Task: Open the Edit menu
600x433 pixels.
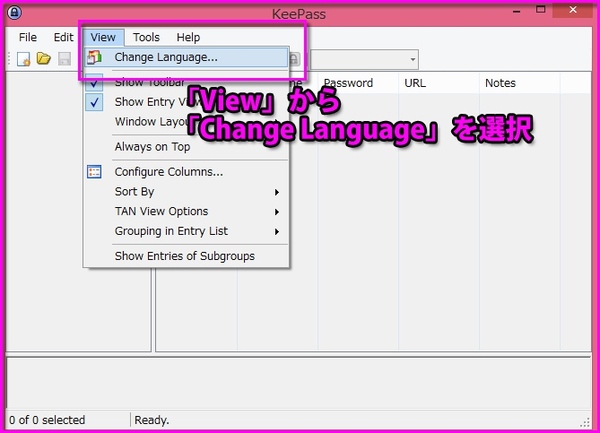Action: (64, 37)
